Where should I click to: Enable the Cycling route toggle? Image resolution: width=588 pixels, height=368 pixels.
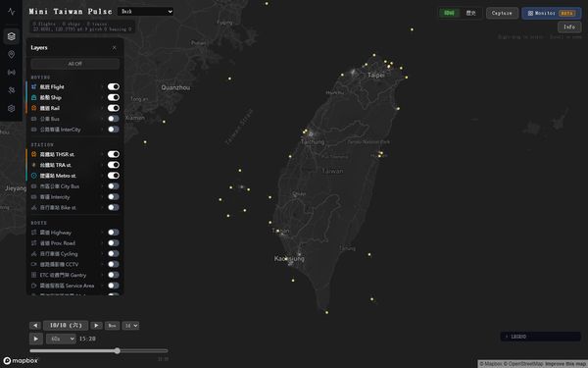click(114, 253)
